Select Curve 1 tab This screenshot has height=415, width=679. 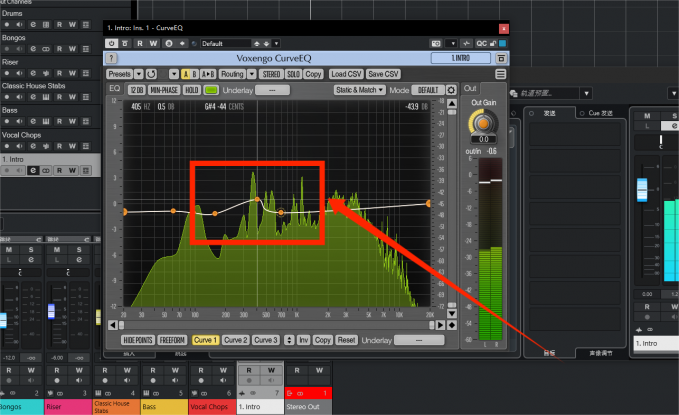[x=205, y=340]
